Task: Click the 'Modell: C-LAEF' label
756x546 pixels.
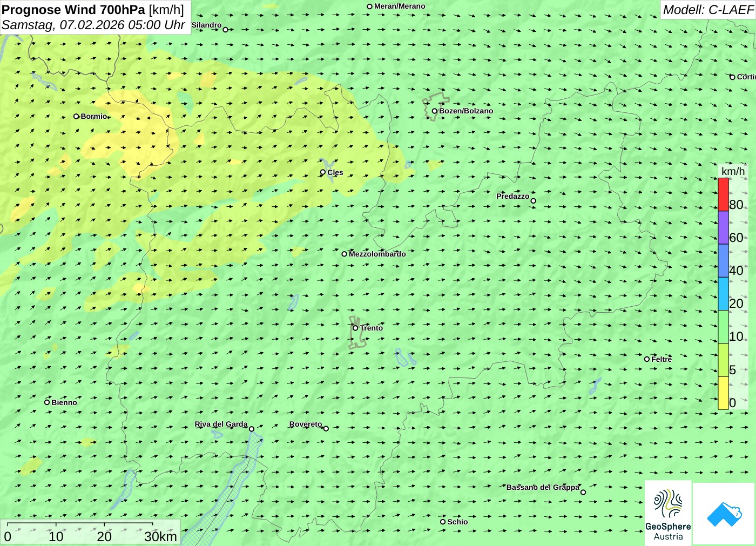Action: (707, 10)
